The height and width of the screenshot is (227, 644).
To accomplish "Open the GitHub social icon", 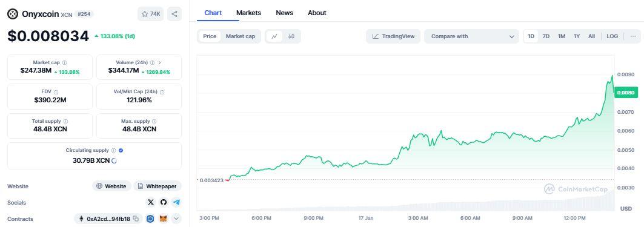I will coord(164,202).
